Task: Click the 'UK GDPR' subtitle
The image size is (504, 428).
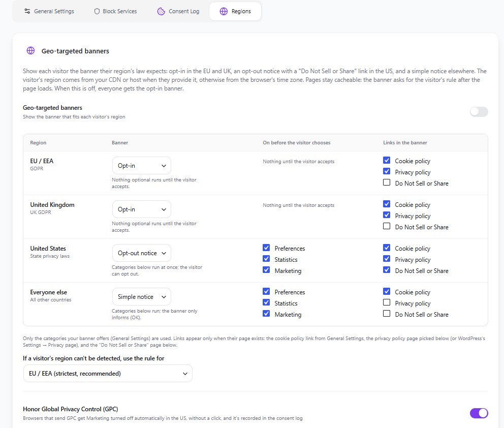Action: pos(41,212)
